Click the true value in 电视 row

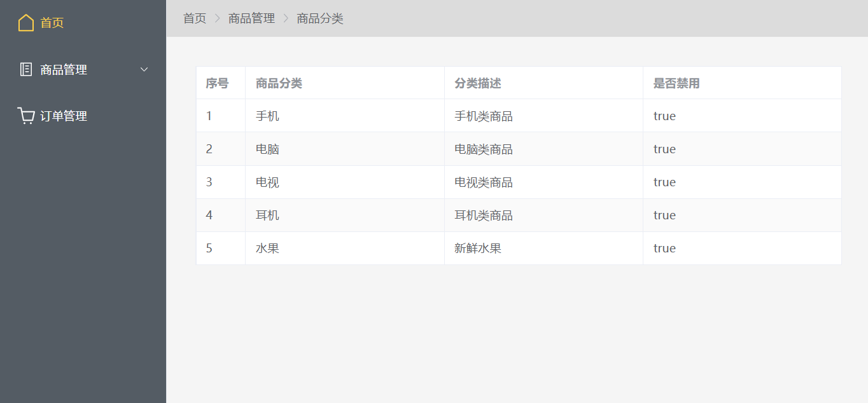[664, 182]
